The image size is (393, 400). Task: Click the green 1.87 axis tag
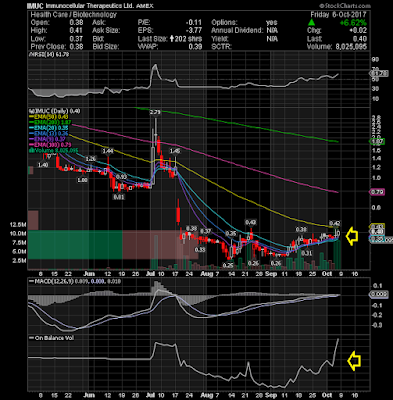click(x=378, y=142)
